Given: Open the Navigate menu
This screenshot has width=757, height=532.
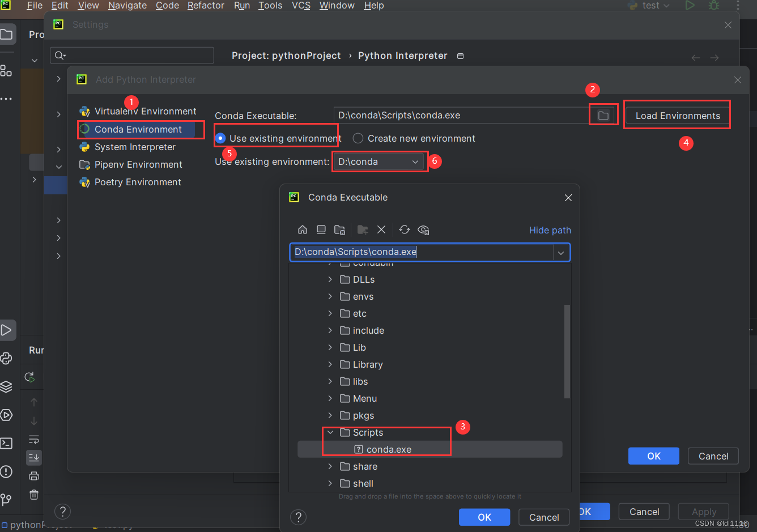Looking at the screenshot, I should click(127, 5).
